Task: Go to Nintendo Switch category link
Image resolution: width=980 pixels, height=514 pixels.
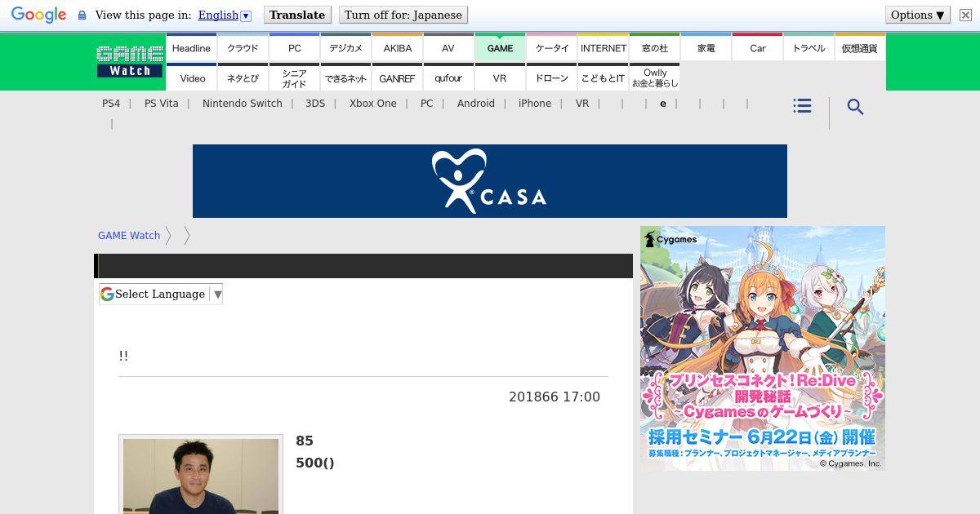Action: (243, 104)
